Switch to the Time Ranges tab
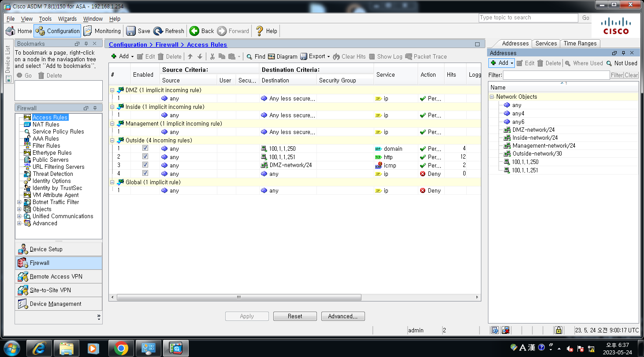 (x=580, y=43)
